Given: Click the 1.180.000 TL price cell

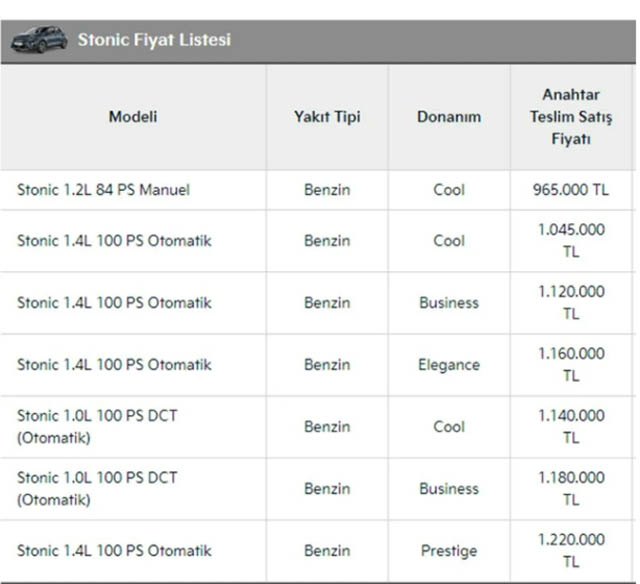Looking at the screenshot, I should 571,488.
